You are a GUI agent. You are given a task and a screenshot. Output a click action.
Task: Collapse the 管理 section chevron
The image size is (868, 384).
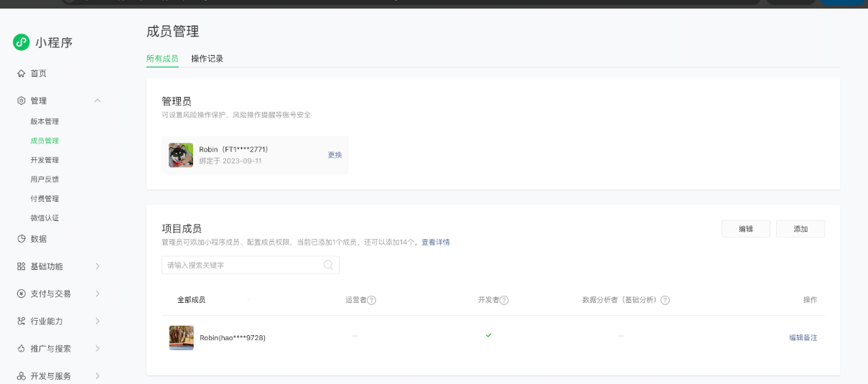point(98,100)
